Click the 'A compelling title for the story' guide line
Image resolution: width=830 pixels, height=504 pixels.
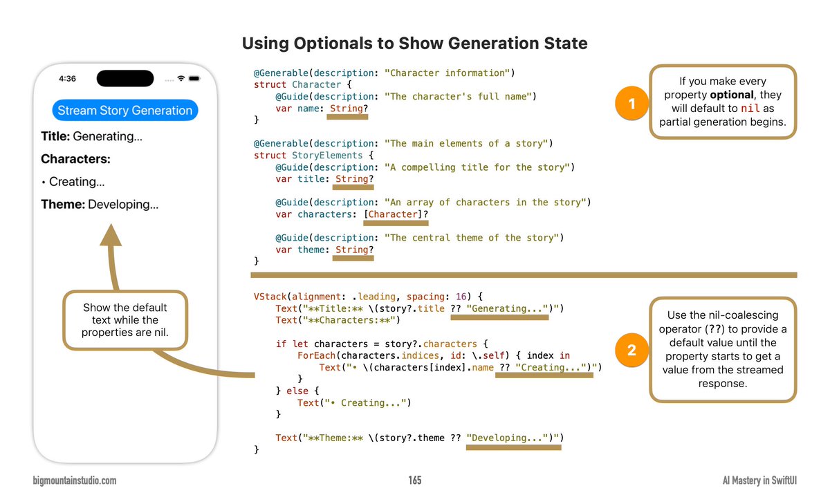tap(425, 167)
